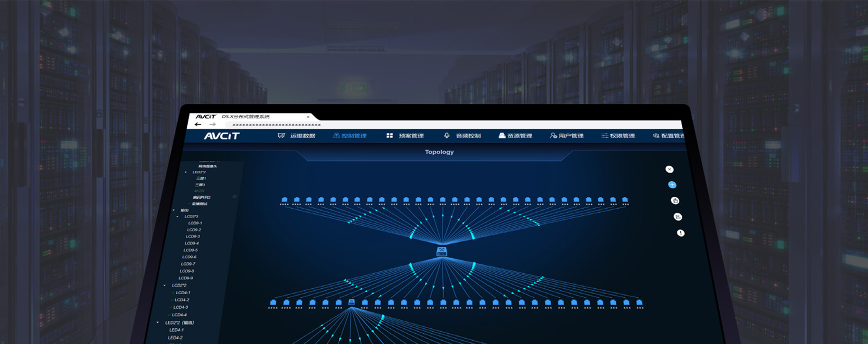Collapse the LCD2*2 tree group
868x344 pixels.
pos(165,286)
